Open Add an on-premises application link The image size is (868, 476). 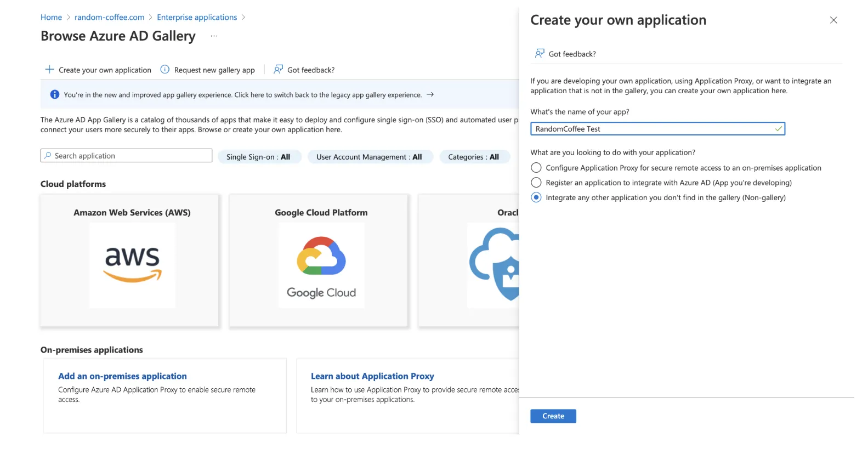click(x=122, y=376)
